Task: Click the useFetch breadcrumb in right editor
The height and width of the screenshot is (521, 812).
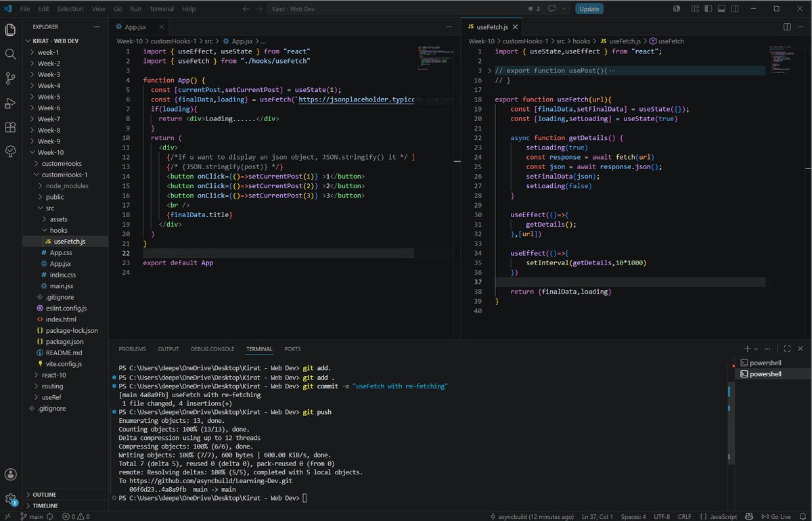Action: pos(666,41)
